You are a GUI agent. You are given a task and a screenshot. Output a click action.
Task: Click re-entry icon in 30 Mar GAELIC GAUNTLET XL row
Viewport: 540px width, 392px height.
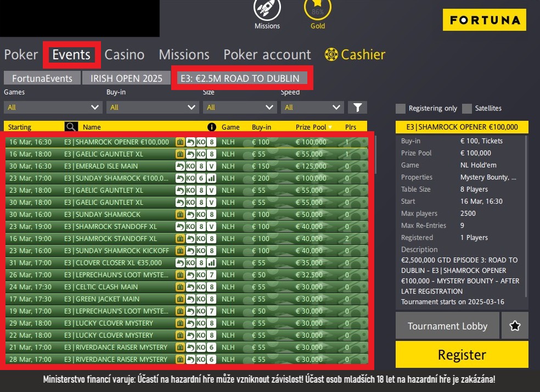coord(180,202)
